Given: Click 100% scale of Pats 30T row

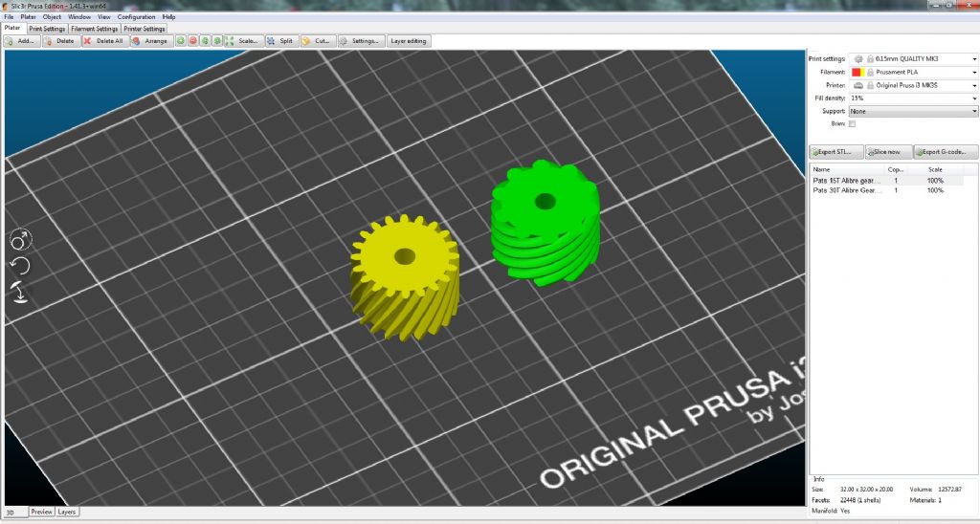Looking at the screenshot, I should coord(935,190).
